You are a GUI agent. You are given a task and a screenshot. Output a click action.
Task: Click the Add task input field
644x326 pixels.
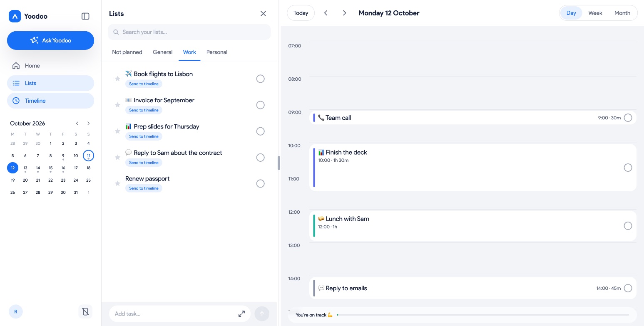click(x=179, y=314)
